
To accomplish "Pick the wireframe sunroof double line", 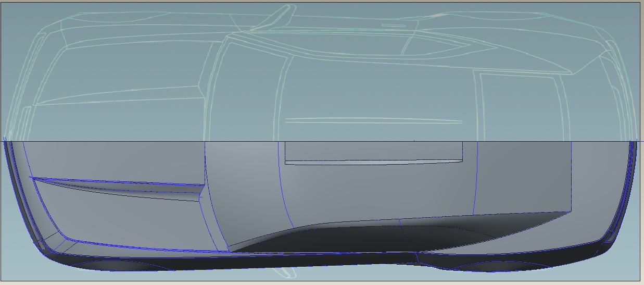I will click(373, 121).
